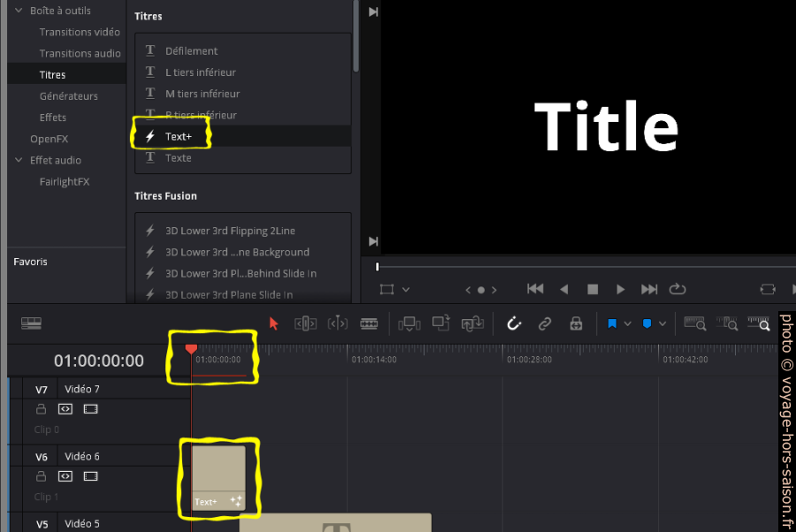Open the Favoris section
This screenshot has height=532, width=796.
(30, 262)
